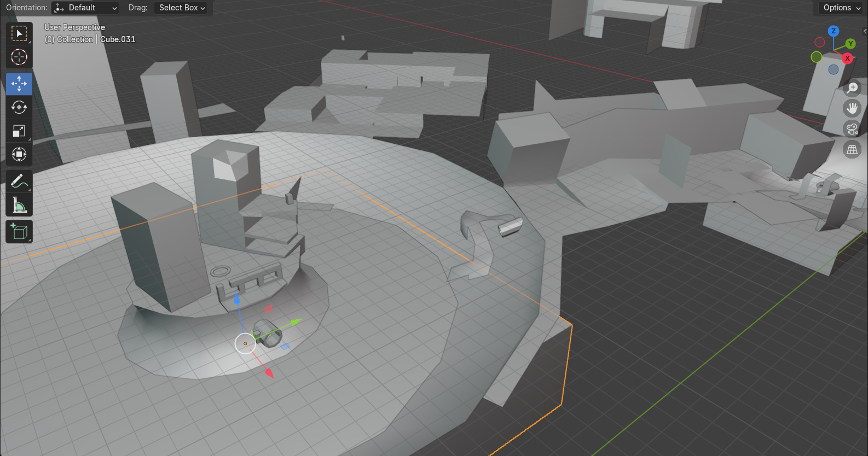868x456 pixels.
Task: Click the 'Cube.031' object name text
Action: 118,39
